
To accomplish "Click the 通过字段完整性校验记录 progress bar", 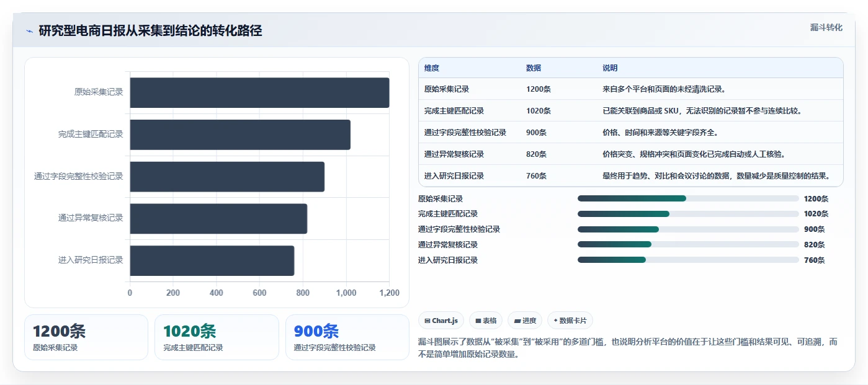I will coord(688,229).
